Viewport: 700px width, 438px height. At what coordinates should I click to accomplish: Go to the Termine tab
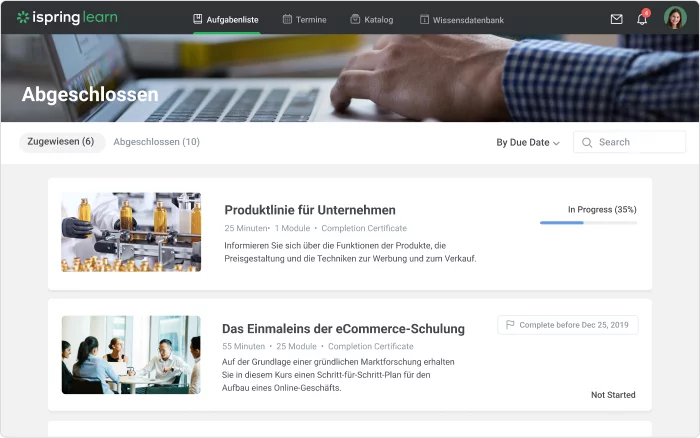[304, 20]
